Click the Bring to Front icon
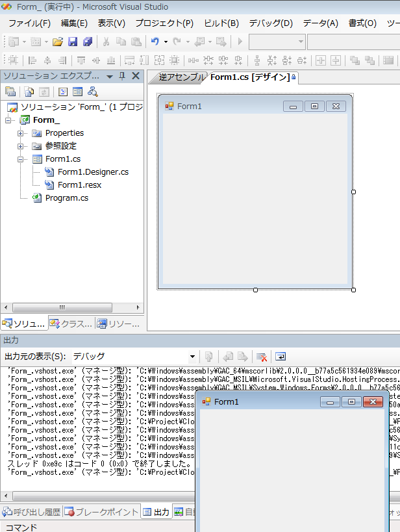 point(355,60)
